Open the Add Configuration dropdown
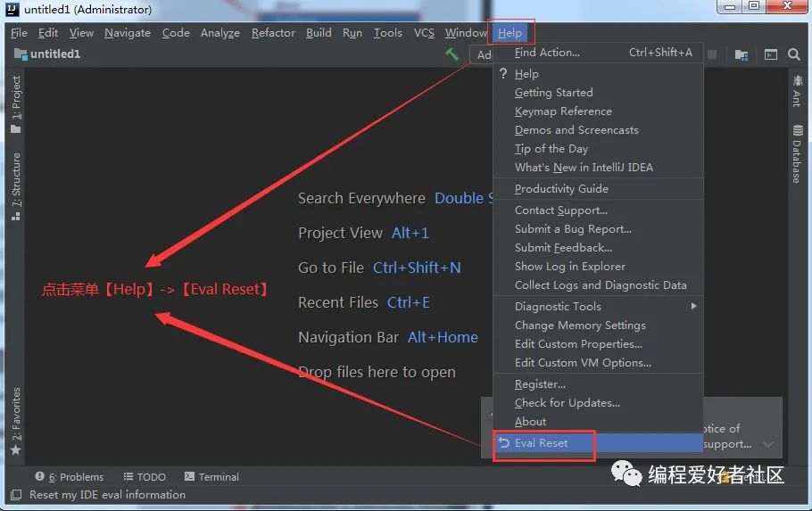The image size is (812, 511). coord(482,54)
